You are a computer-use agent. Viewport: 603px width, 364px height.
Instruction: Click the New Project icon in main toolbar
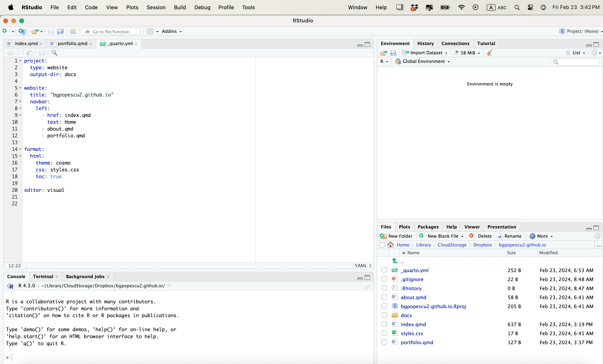[22, 31]
